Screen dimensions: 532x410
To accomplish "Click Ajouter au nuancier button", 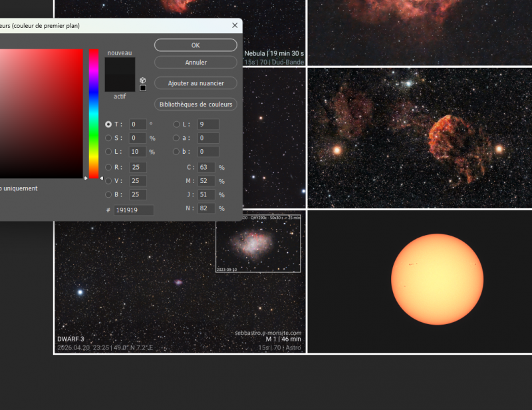I will [x=196, y=83].
